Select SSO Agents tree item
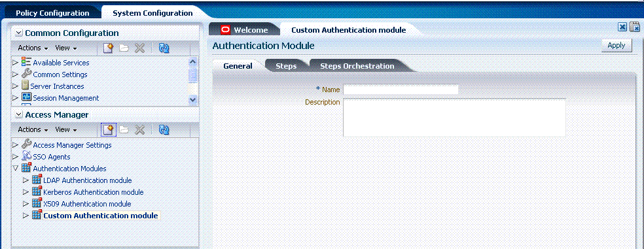Viewport: 644px width, 249px height. pyautogui.click(x=51, y=157)
